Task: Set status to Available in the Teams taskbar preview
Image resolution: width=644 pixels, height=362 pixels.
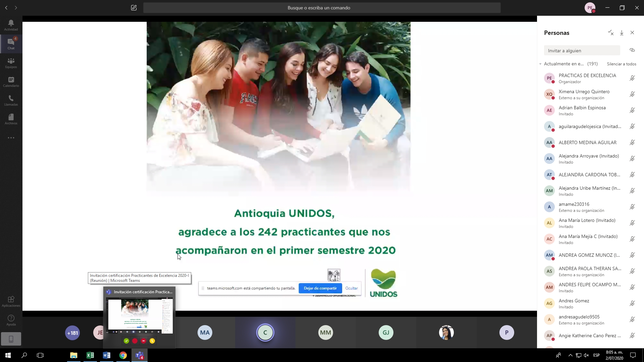Action: (126, 341)
